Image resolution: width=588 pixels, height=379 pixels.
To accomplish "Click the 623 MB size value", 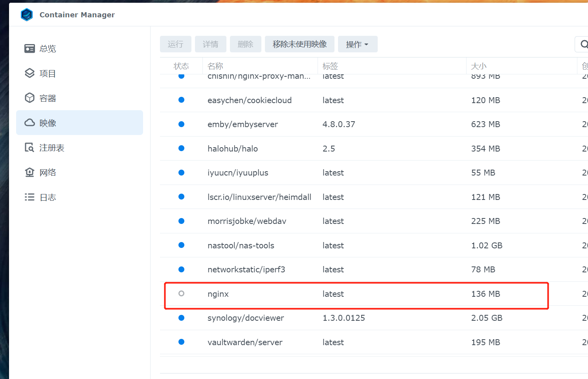I will coord(486,124).
